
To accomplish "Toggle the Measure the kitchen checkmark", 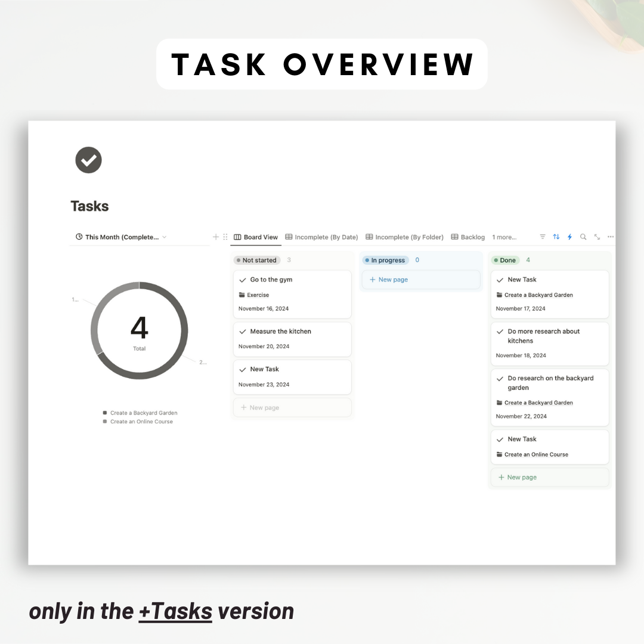I will click(243, 332).
